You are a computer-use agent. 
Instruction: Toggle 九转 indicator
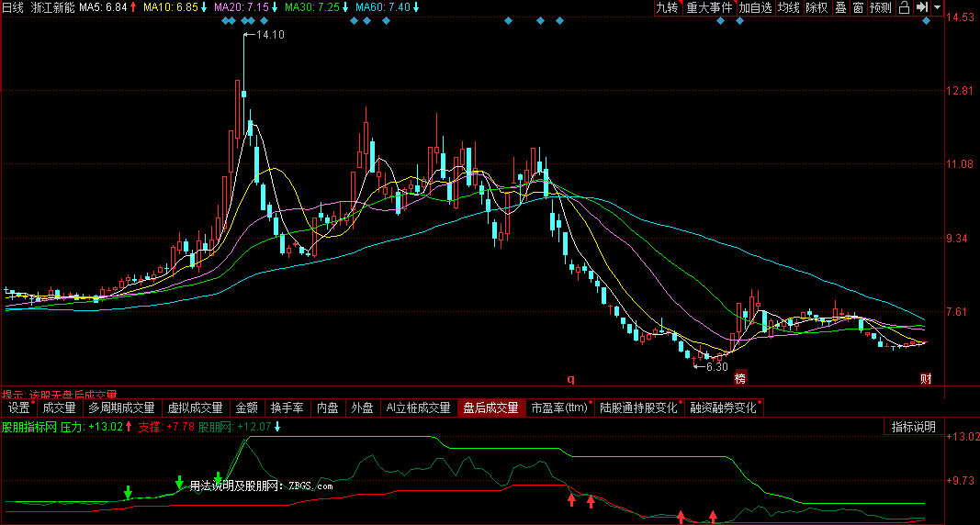(667, 7)
